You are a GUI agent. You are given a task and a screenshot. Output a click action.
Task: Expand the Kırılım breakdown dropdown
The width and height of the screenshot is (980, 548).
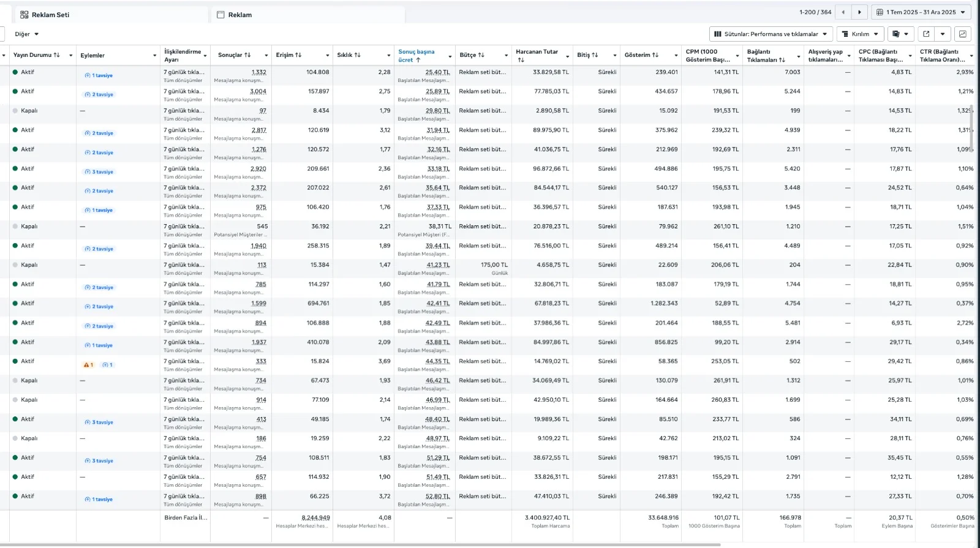coord(861,34)
